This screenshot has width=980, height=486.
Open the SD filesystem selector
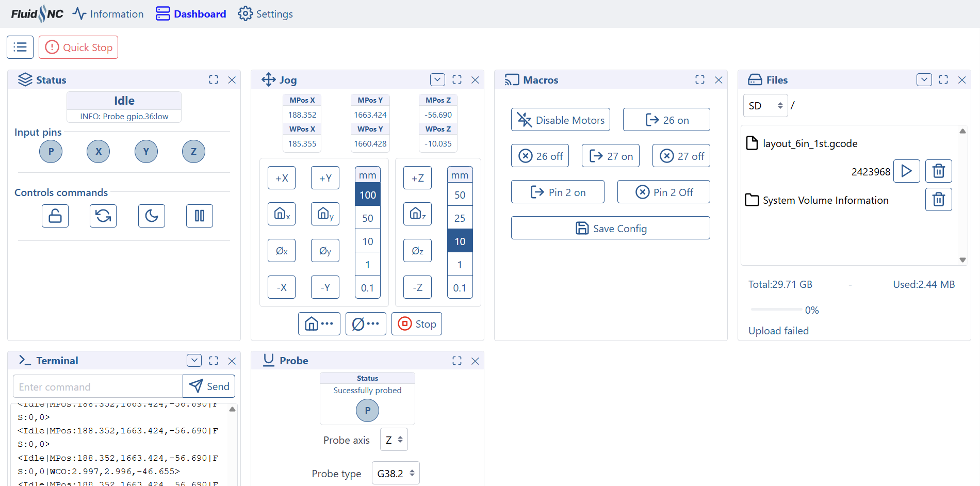coord(765,106)
